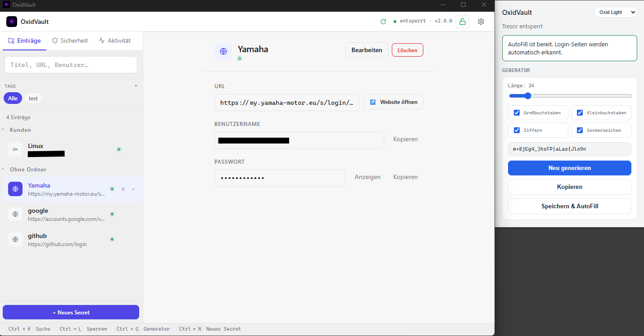The height and width of the screenshot is (336, 644).
Task: Click the + Neues Secret button
Action: [71, 312]
